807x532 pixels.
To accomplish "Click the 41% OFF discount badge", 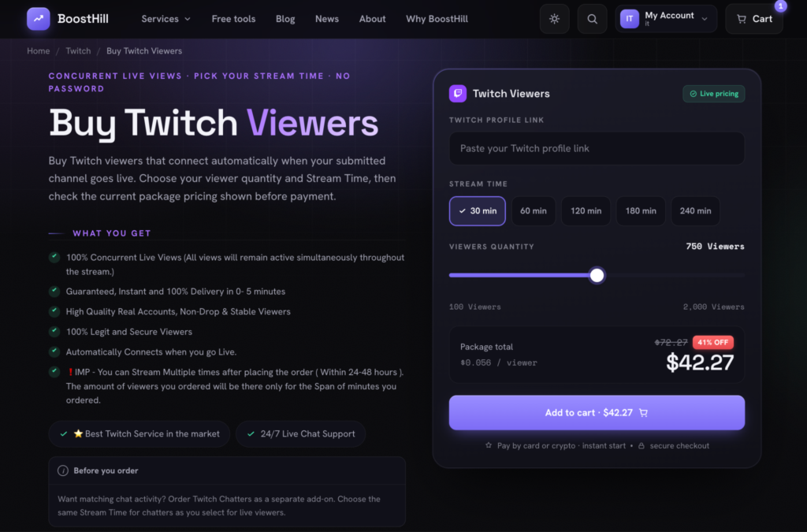I will tap(712, 342).
